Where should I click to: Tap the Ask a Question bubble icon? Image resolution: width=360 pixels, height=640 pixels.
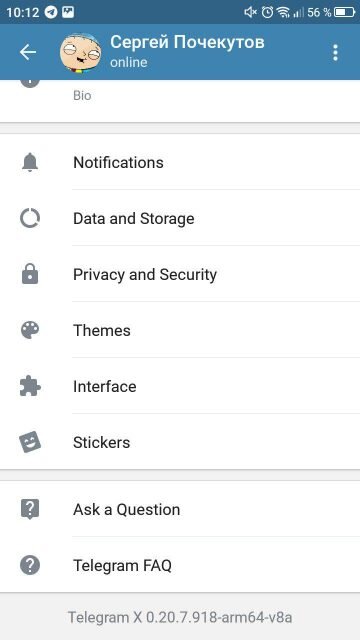pyautogui.click(x=30, y=509)
